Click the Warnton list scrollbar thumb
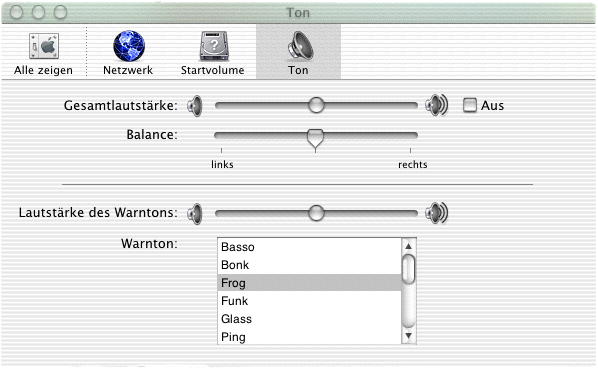 click(408, 269)
